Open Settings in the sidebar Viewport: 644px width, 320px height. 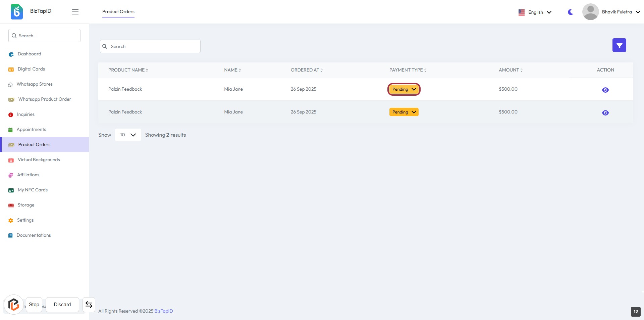25,220
